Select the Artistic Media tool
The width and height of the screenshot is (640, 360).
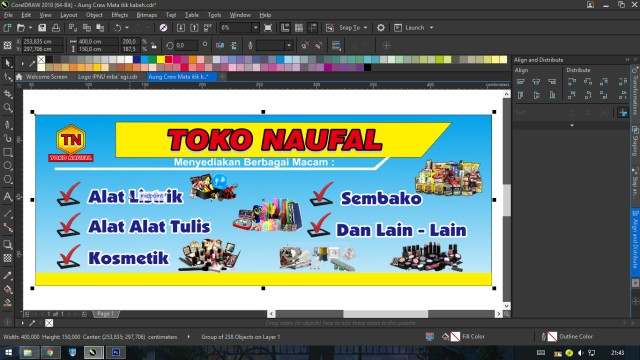click(7, 138)
